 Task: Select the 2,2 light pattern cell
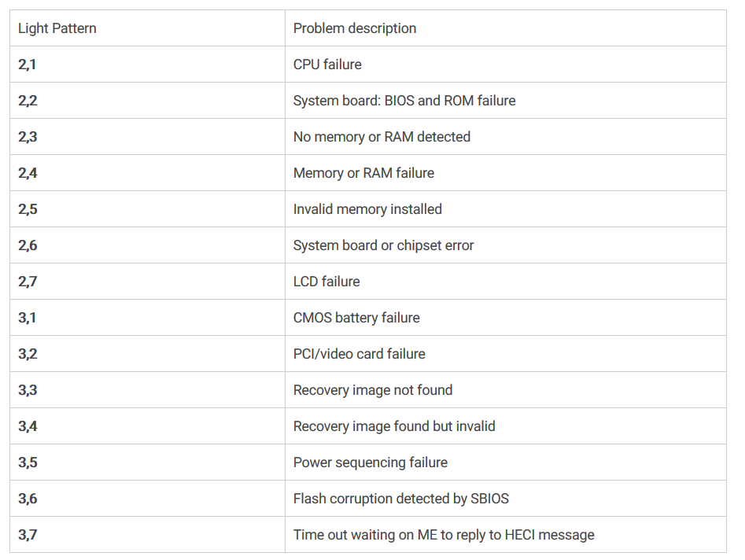tap(28, 101)
